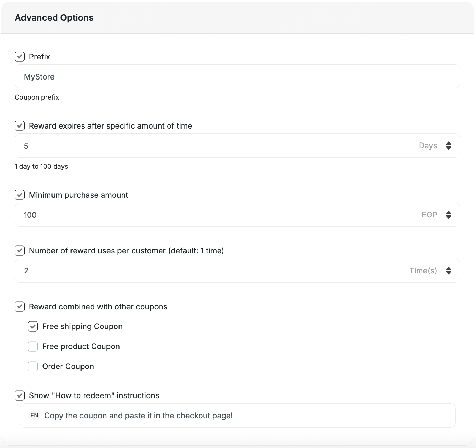The width and height of the screenshot is (476, 448).
Task: Open the Time(s) unit selector
Action: pyautogui.click(x=423, y=271)
